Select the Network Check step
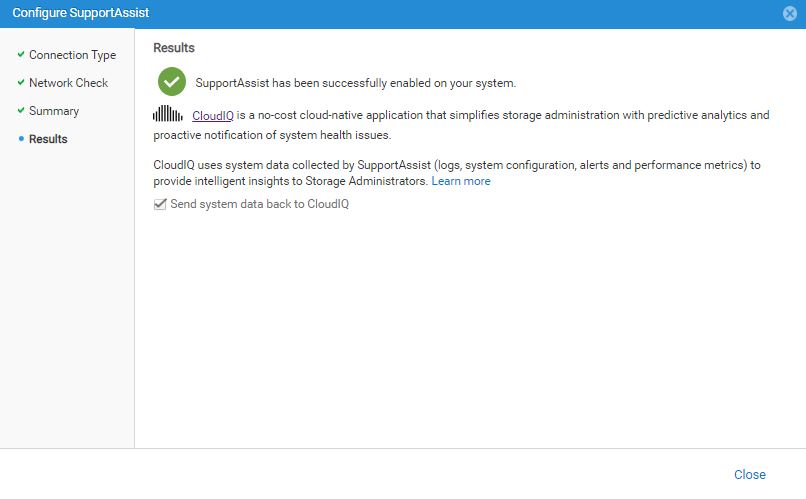The image size is (806, 499). [68, 83]
